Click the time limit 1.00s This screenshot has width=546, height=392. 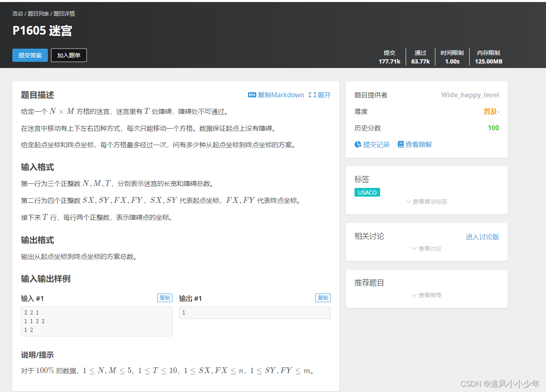452,61
